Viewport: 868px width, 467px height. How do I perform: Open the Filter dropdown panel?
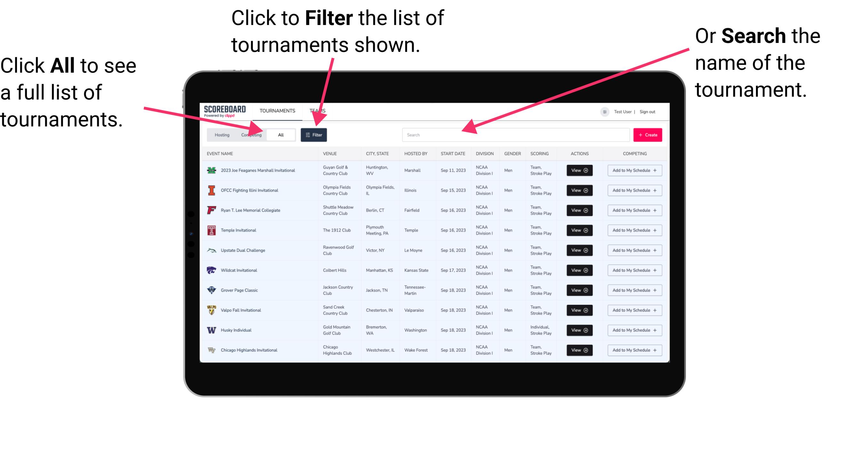click(314, 134)
